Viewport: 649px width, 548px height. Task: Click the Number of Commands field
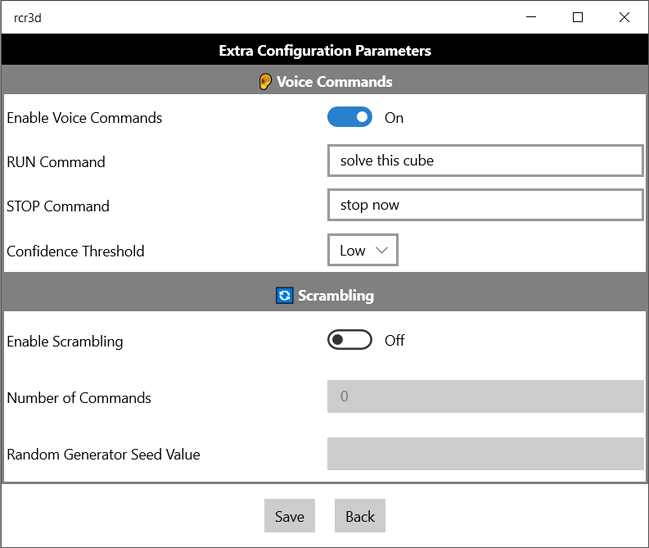tap(485, 397)
